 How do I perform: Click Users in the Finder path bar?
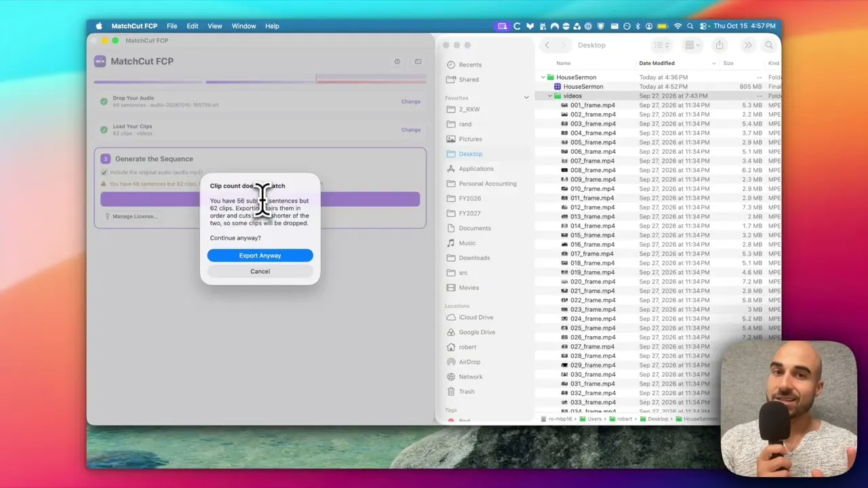coord(590,419)
